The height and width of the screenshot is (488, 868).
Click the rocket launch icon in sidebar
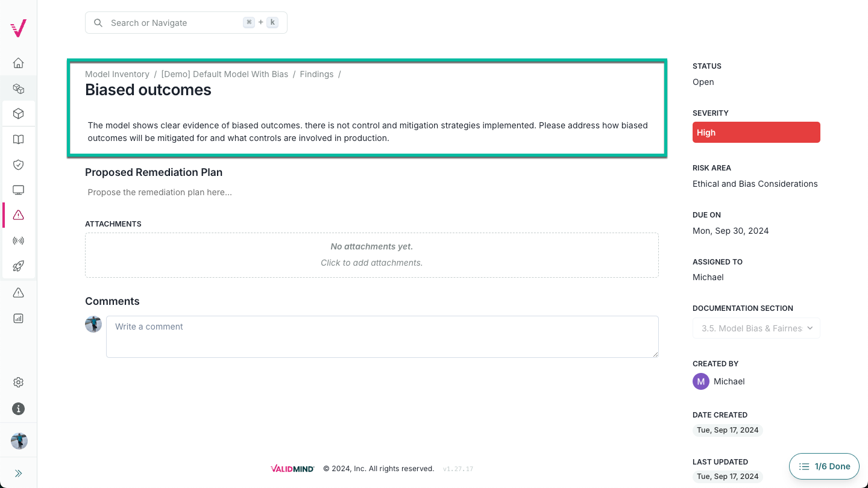click(18, 266)
